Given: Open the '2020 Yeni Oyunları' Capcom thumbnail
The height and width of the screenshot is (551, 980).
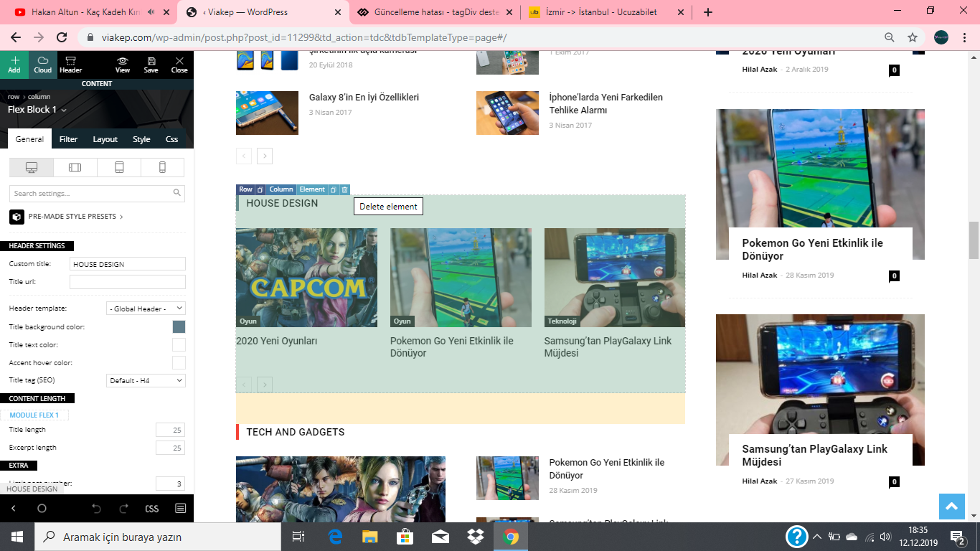Looking at the screenshot, I should 306,278.
